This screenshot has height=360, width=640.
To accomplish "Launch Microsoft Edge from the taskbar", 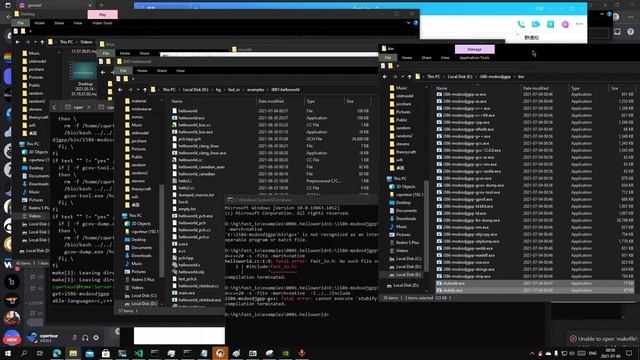I will [57, 353].
